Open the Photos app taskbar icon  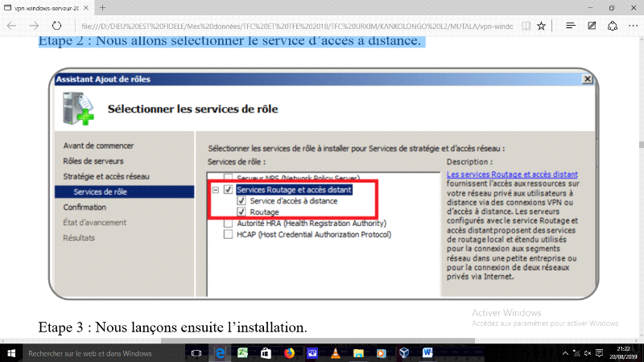tap(312, 353)
